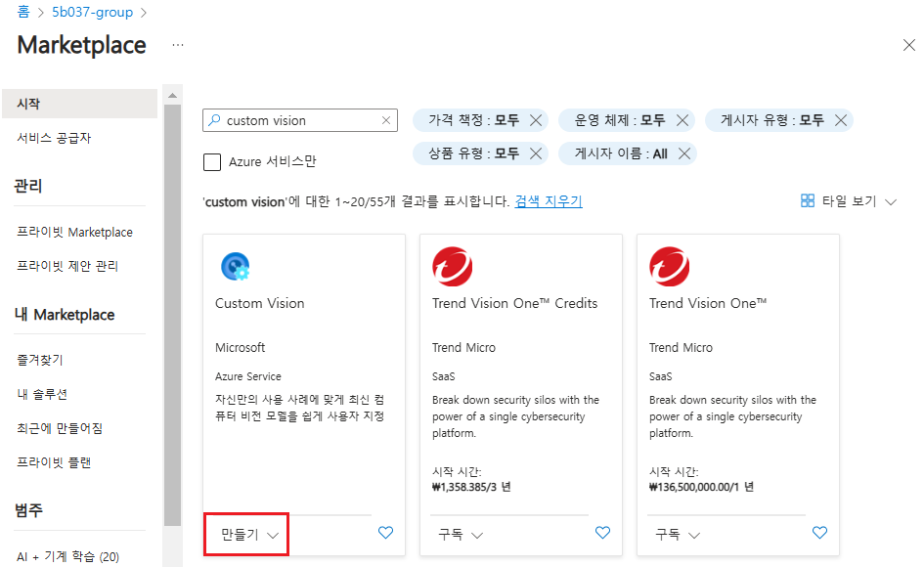
Task: Open the Custom Vision product logo
Action: 235,267
